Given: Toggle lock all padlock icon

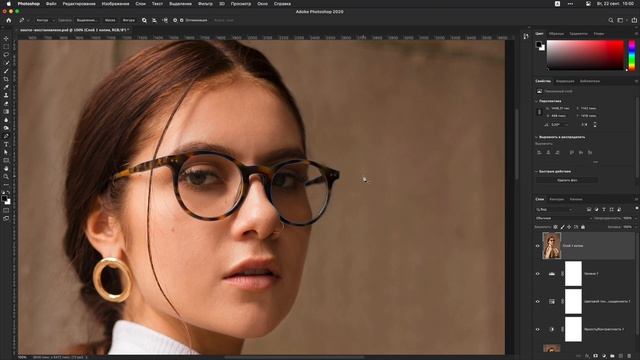Looking at the screenshot, I should [x=583, y=227].
